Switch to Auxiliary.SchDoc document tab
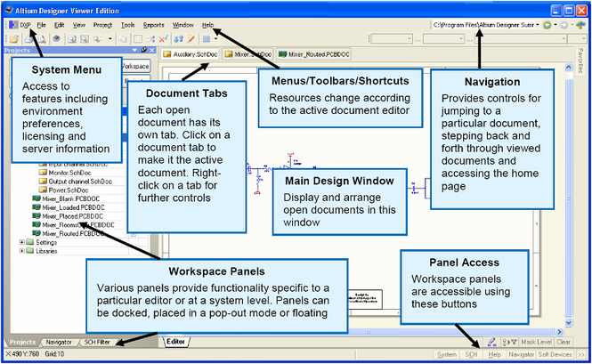This screenshot has width=592, height=364. tap(191, 54)
